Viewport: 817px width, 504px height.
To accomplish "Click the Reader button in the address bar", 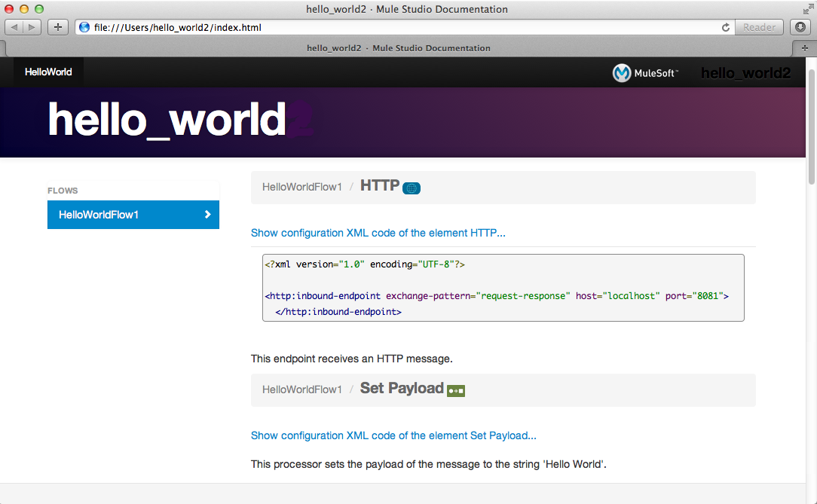I will (x=759, y=27).
